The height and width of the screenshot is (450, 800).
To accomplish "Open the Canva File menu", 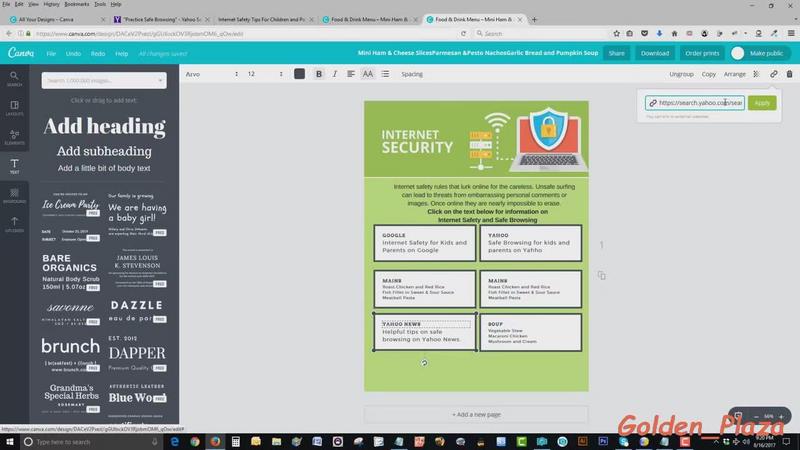I will tap(51, 54).
